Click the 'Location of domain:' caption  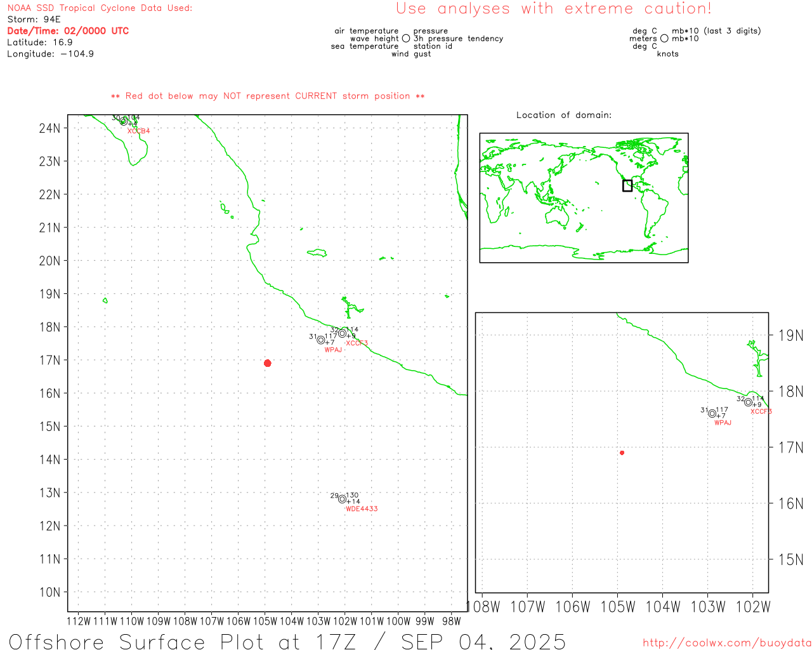(x=564, y=115)
